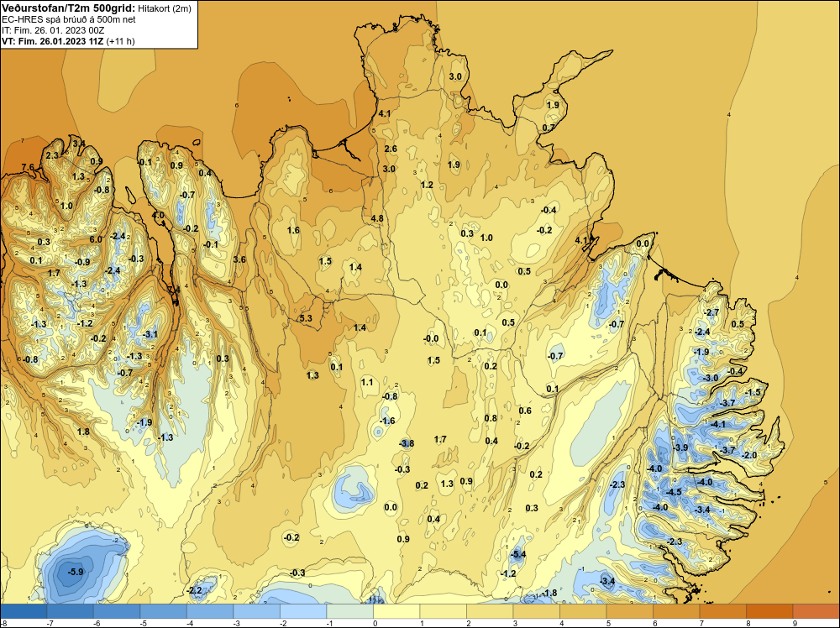Click the -5.9 temperature value on the map
This screenshot has height=628, width=840.
click(76, 572)
